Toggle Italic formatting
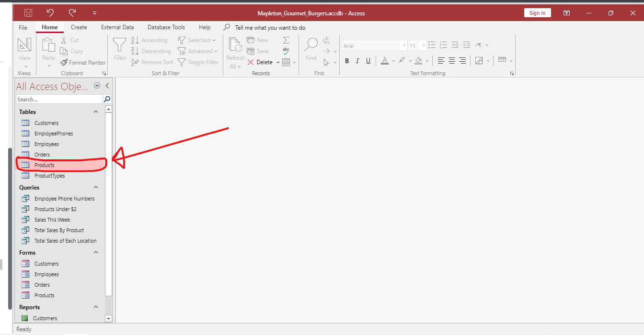Image resolution: width=644 pixels, height=335 pixels. coord(357,61)
